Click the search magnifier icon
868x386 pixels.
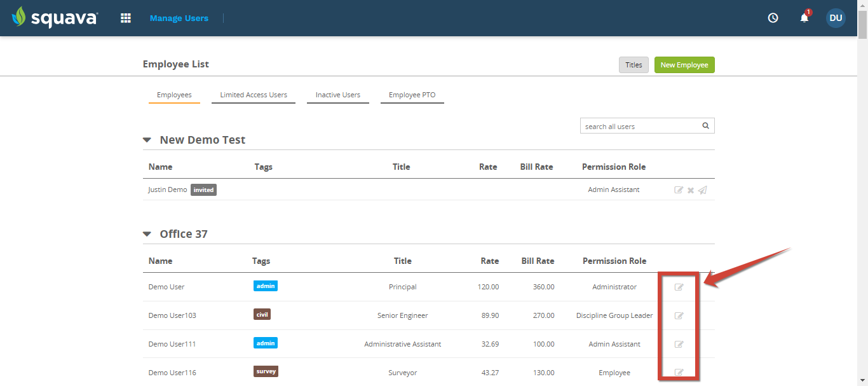705,126
